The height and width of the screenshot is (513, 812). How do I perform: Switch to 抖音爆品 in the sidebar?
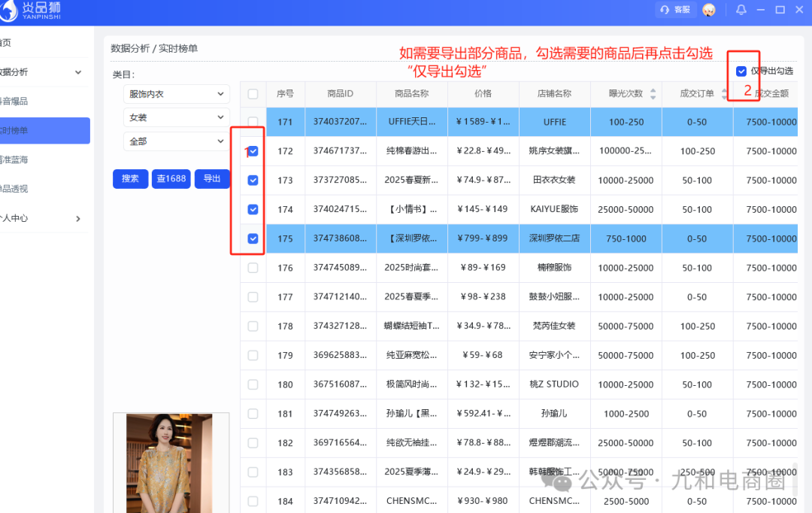point(30,101)
